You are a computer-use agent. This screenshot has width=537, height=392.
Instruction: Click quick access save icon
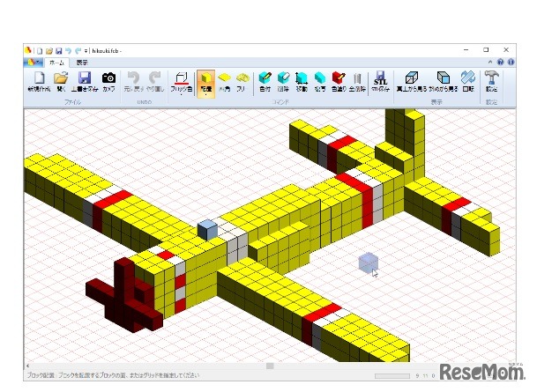pos(59,51)
